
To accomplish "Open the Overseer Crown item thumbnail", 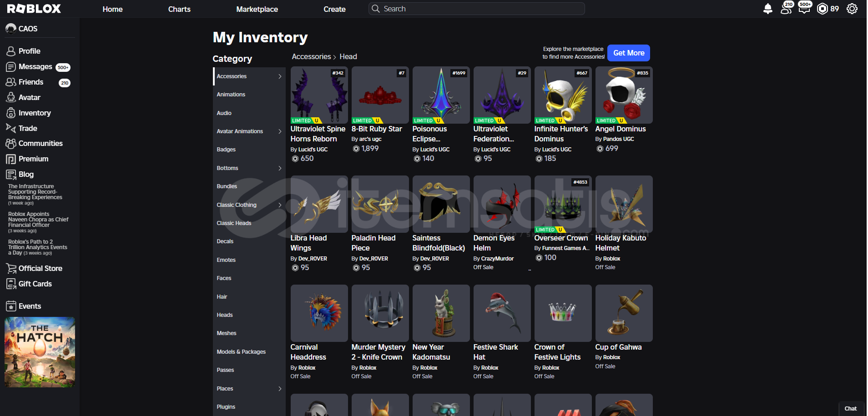I will [563, 204].
